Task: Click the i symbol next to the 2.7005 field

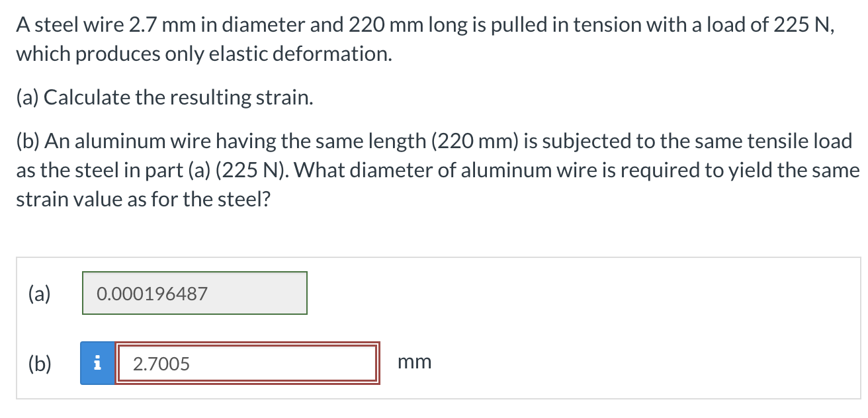Action: (97, 363)
